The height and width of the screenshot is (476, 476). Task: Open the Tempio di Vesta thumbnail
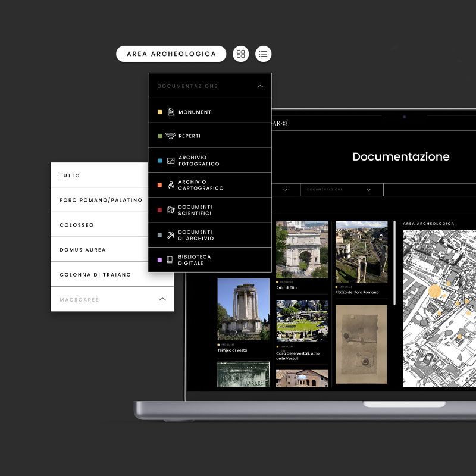[243, 308]
